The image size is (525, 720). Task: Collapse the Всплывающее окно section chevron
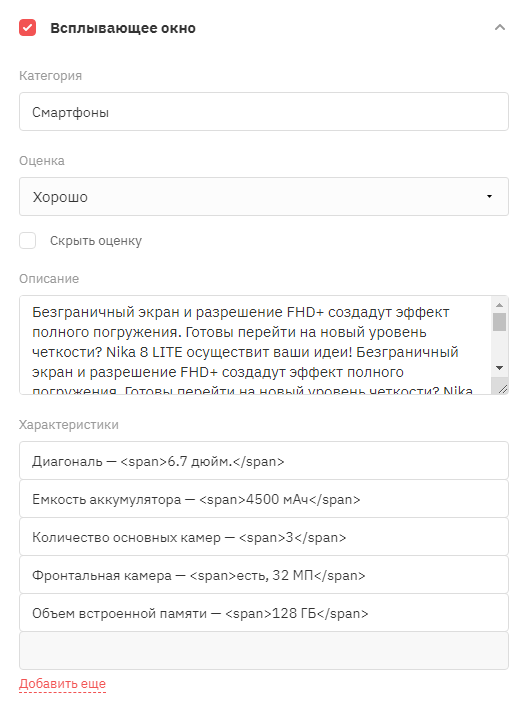click(500, 28)
